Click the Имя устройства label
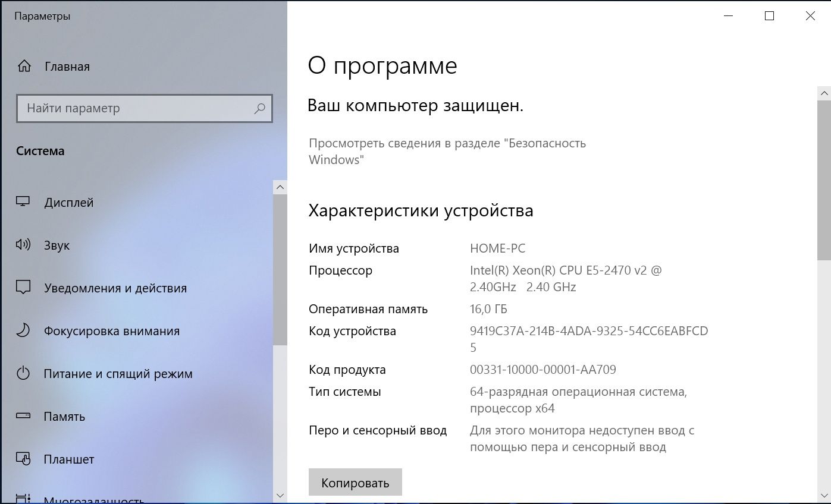This screenshot has width=831, height=504. (x=354, y=248)
